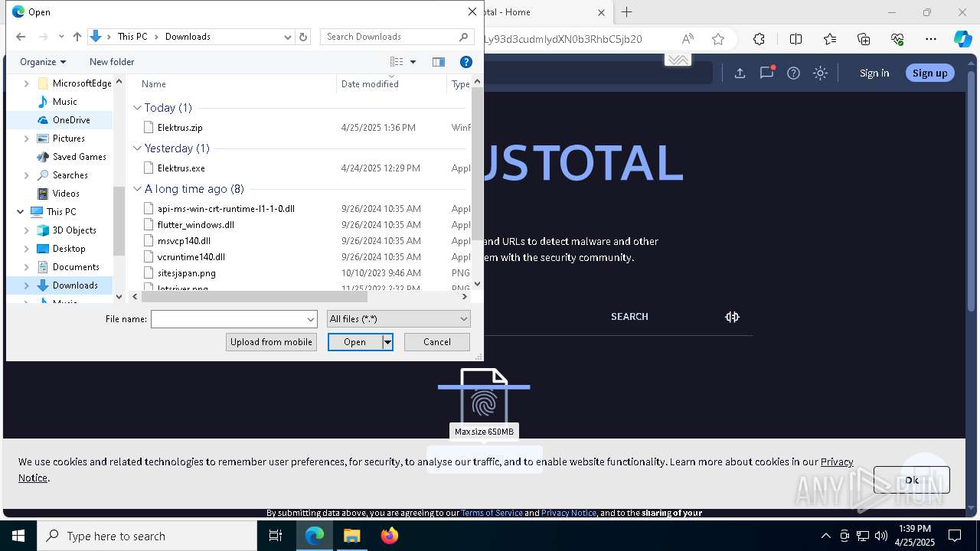This screenshot has height=551, width=980.
Task: Open a new browser tab
Action: click(x=626, y=12)
